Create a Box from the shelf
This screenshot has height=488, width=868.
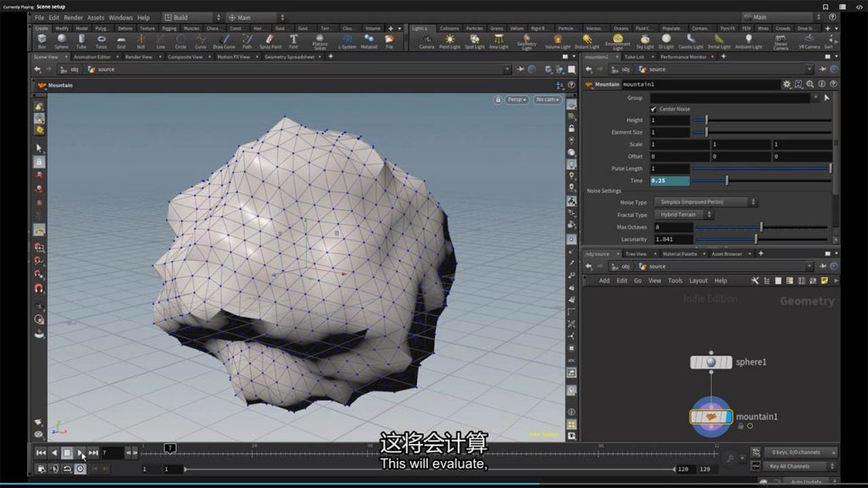[42, 41]
